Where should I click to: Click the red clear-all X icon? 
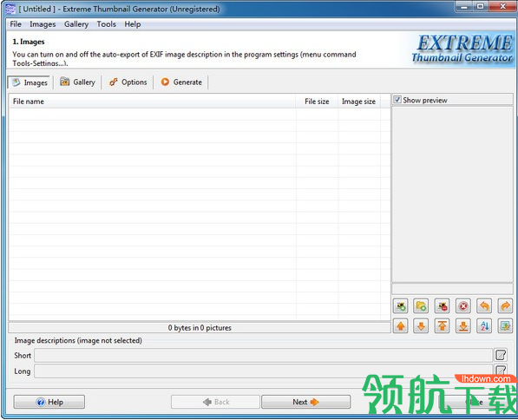(463, 306)
